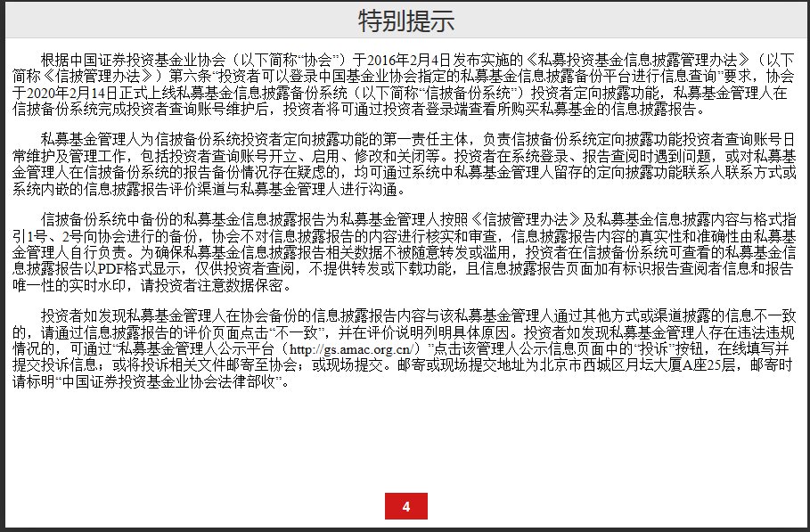Open the http://gs.amac.org.cn/ URL text
The height and width of the screenshot is (532, 810).
click(x=351, y=349)
